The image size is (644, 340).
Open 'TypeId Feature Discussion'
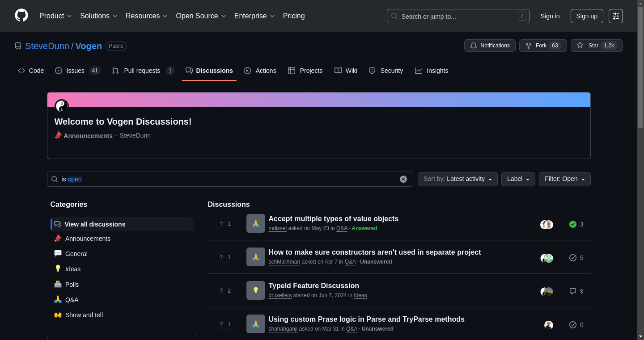[x=314, y=285]
